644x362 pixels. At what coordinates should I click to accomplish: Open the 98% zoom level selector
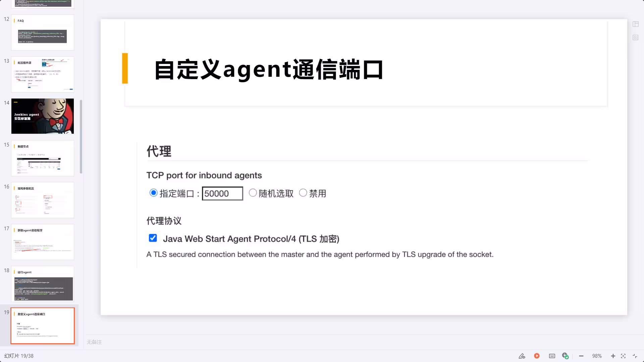click(x=597, y=356)
